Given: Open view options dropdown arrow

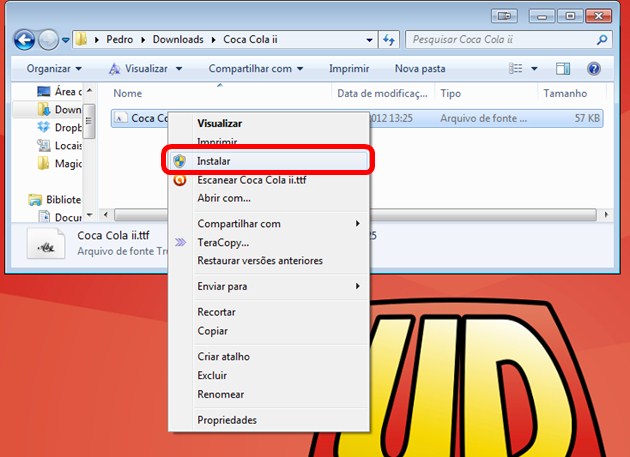Looking at the screenshot, I should (534, 69).
